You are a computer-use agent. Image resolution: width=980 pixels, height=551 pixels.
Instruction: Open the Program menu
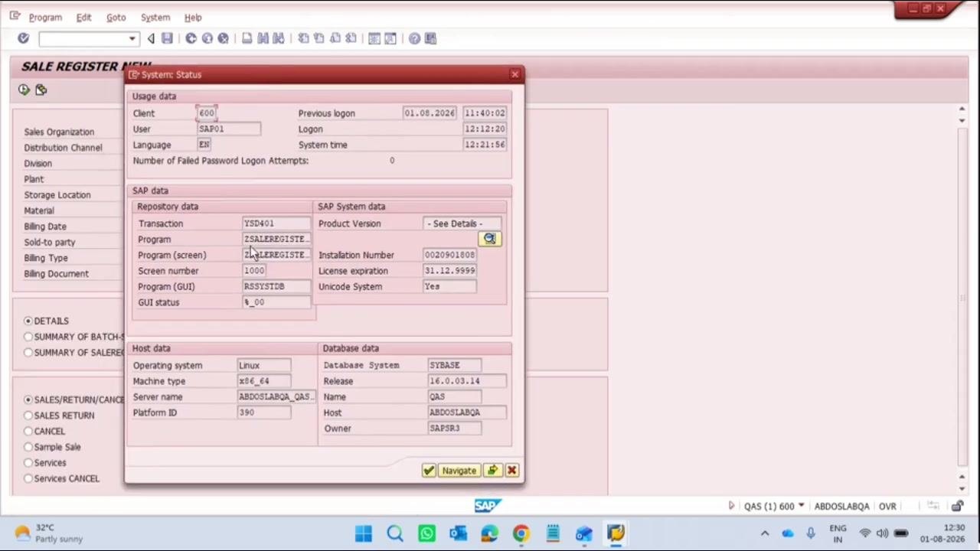45,17
